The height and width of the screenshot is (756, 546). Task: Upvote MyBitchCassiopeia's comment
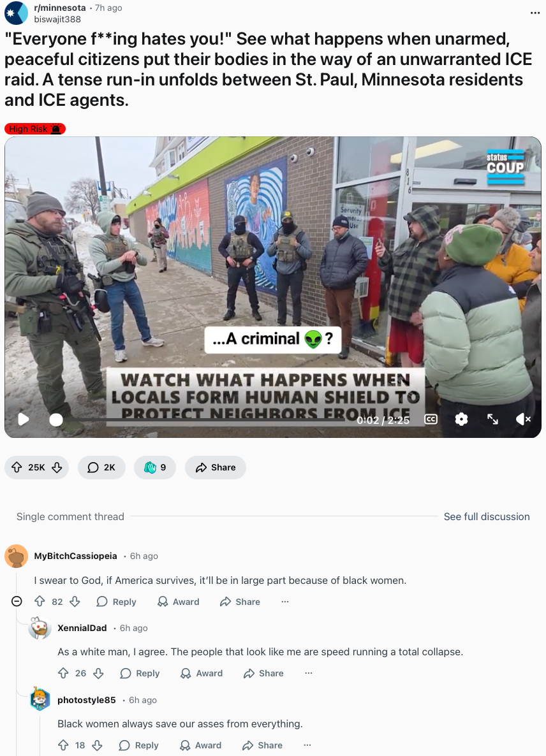(40, 601)
